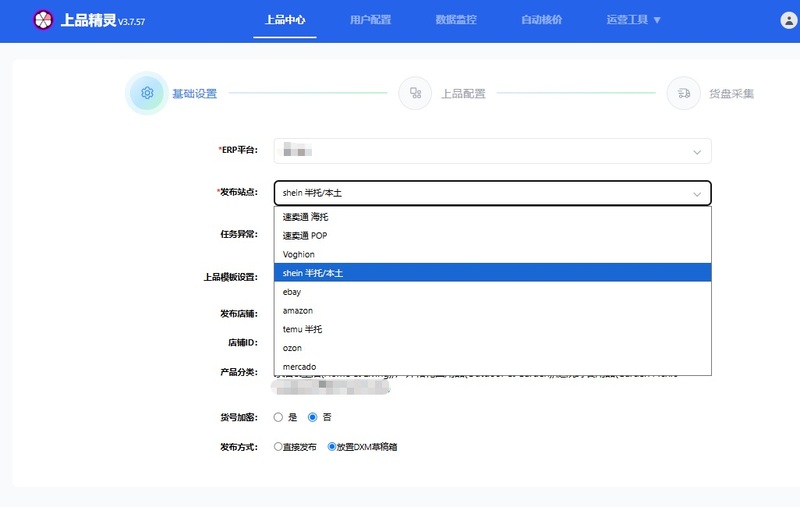
Task: Click the 基础设置 step label
Action: (x=194, y=93)
